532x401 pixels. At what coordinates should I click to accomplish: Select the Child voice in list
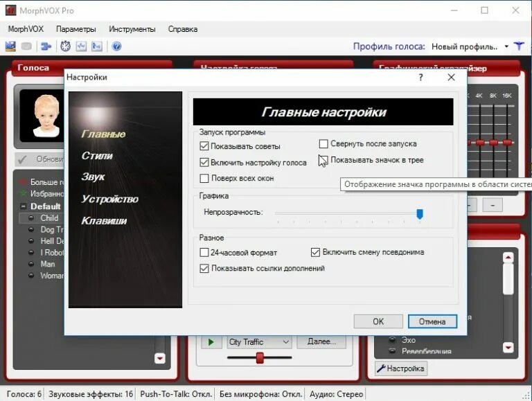click(x=50, y=217)
